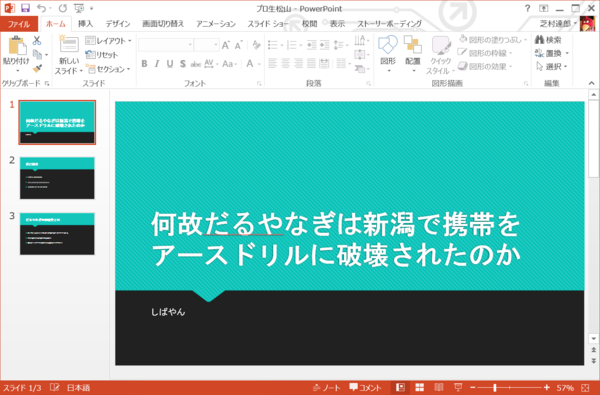This screenshot has width=600, height=395.
Task: Click the language indicator 日本語
Action: pyautogui.click(x=78, y=388)
